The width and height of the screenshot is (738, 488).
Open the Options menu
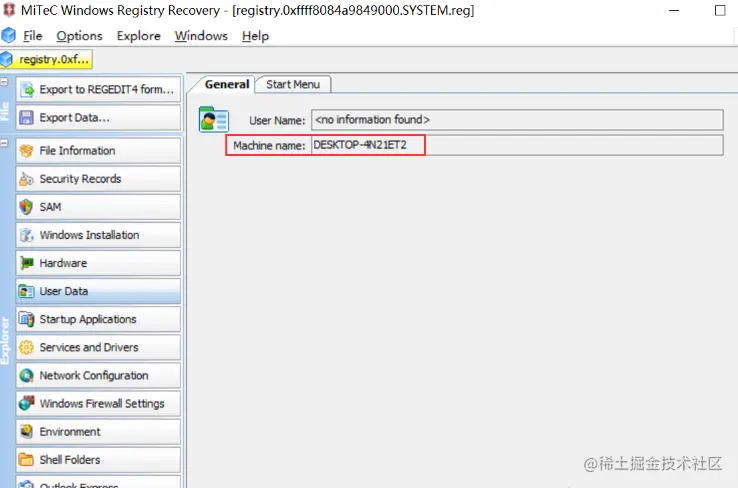click(x=79, y=36)
